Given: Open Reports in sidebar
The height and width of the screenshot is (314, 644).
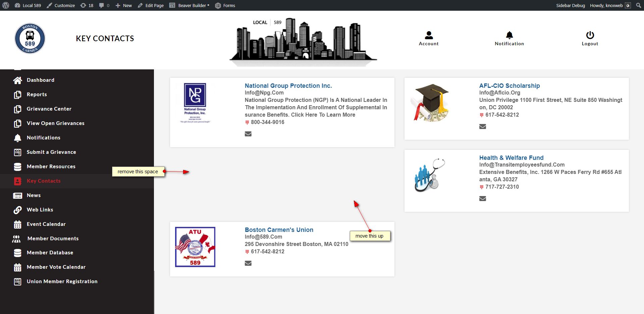Looking at the screenshot, I should [37, 95].
